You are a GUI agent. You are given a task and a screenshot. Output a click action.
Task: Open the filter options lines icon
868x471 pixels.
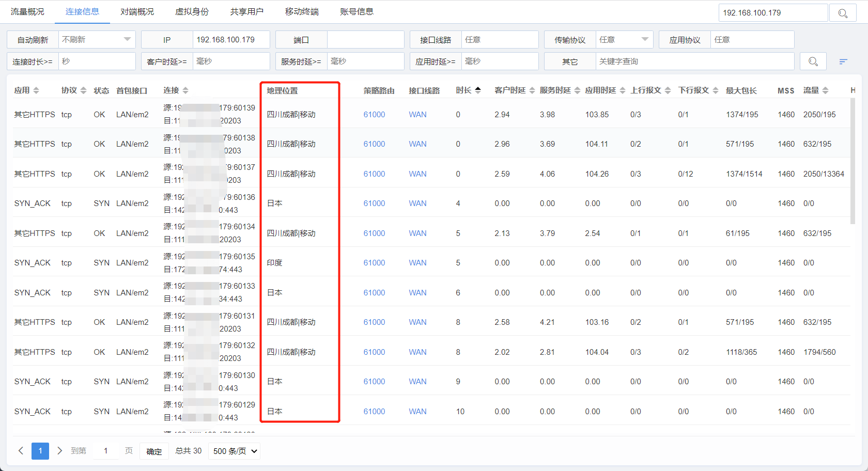[843, 61]
